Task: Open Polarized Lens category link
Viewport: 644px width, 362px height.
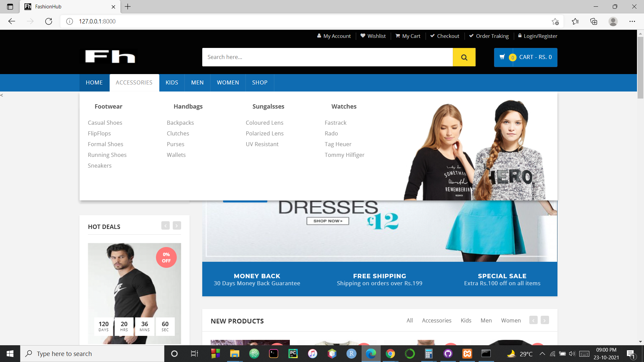Action: 265,133
